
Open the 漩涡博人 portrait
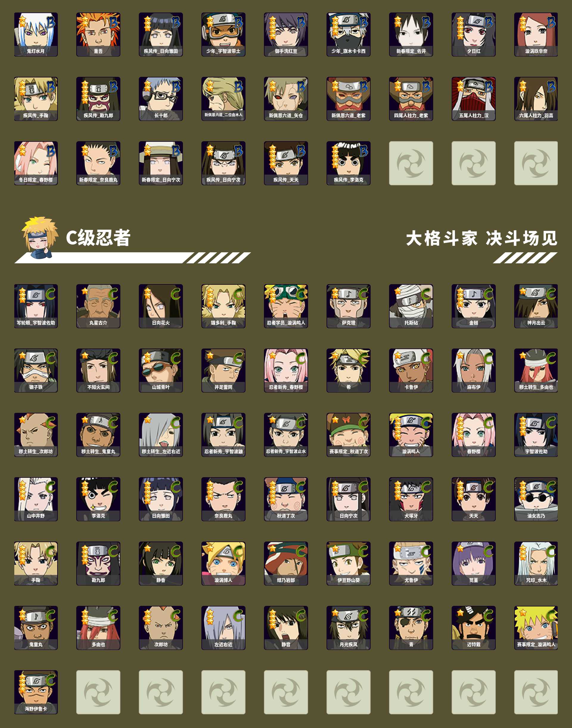[223, 563]
